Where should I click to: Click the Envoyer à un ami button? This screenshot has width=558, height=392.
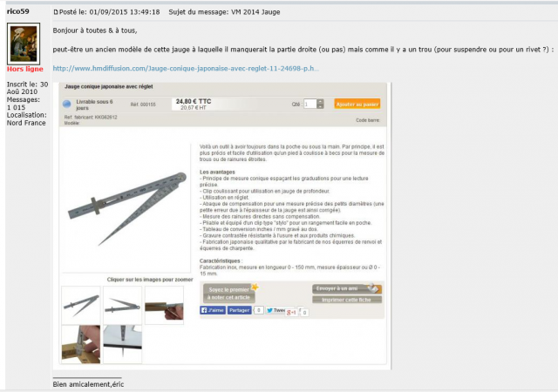click(347, 288)
